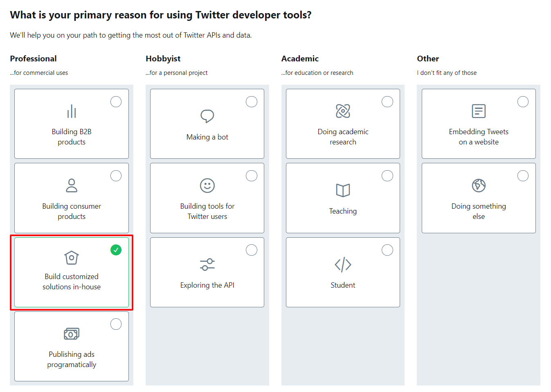Select the Doing something else radio button
551x392 pixels.
click(x=523, y=176)
